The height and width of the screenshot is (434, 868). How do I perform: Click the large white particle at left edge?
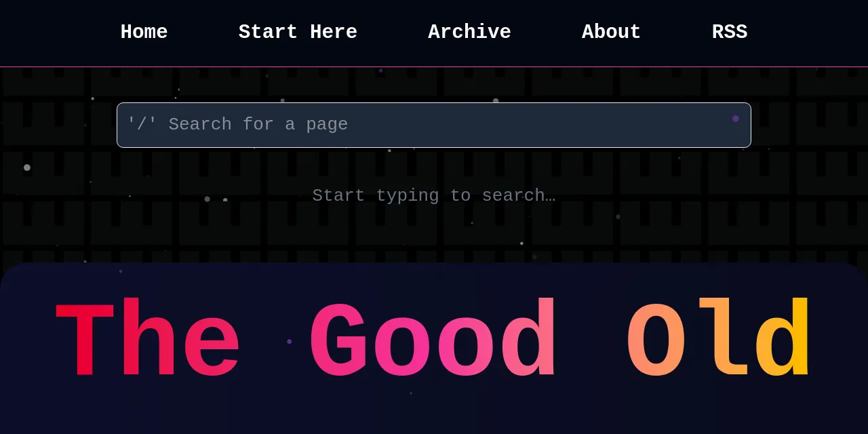(x=27, y=167)
